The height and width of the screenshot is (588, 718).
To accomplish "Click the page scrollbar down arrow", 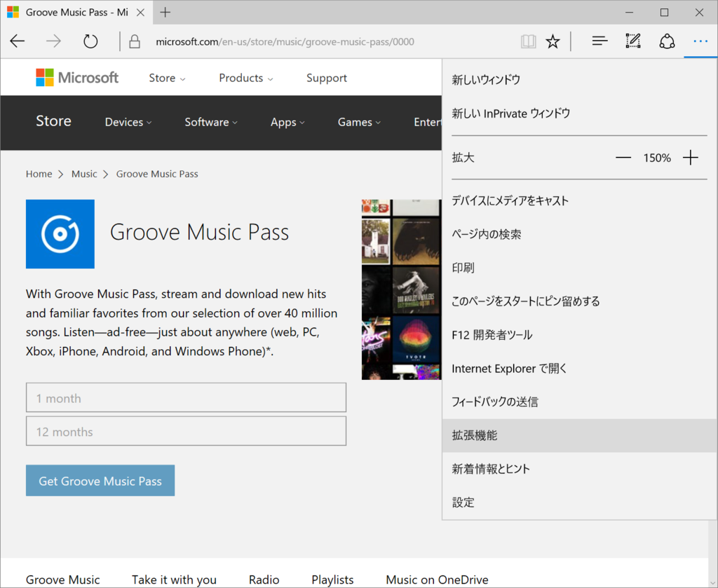I will click(x=712, y=582).
